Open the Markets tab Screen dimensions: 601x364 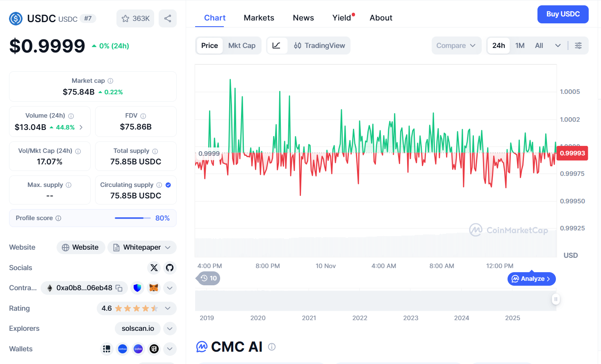click(x=259, y=18)
